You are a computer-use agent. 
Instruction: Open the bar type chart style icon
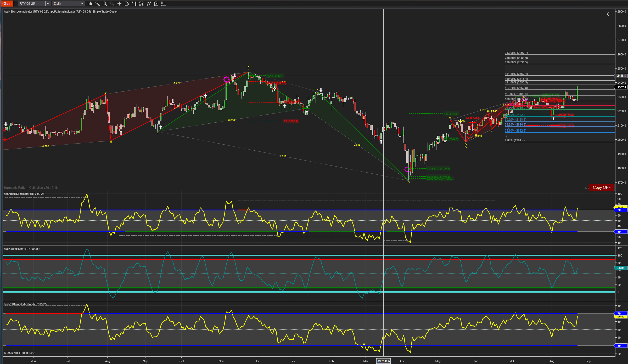pos(90,4)
